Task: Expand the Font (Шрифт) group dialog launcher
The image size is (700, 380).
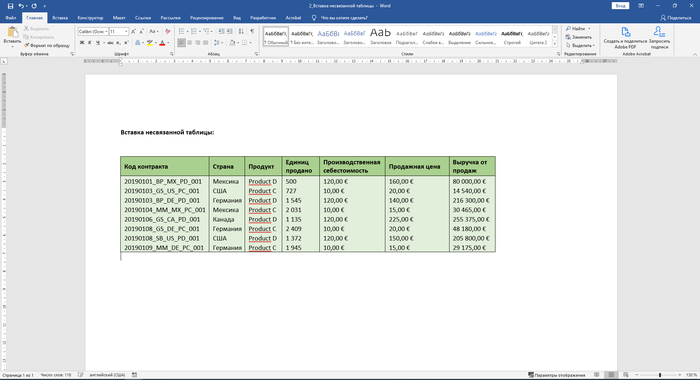Action: (x=171, y=54)
